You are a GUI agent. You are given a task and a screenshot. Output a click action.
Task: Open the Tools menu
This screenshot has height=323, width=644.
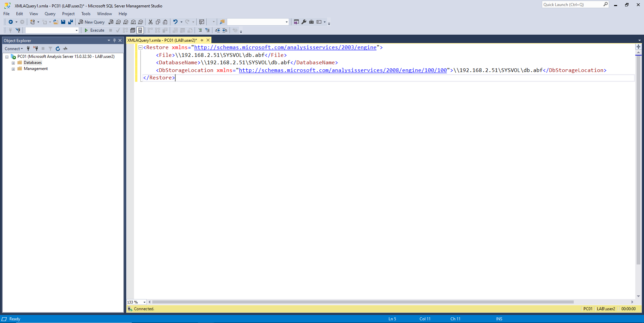(x=86, y=14)
